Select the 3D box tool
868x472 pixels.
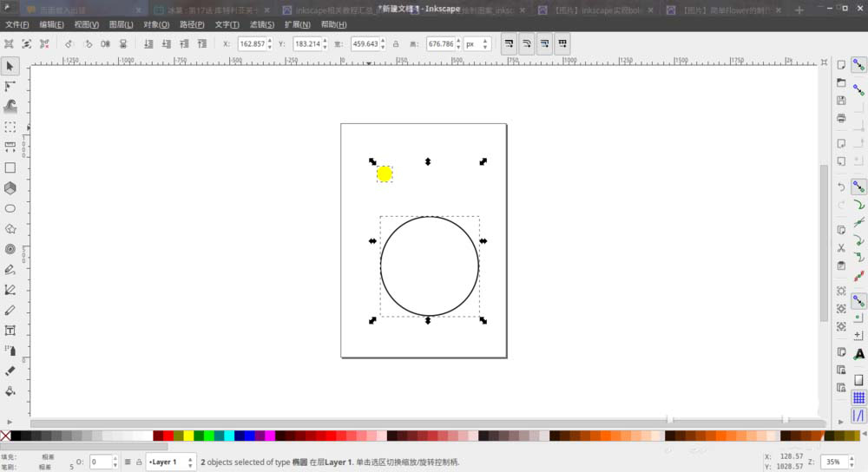[10, 188]
